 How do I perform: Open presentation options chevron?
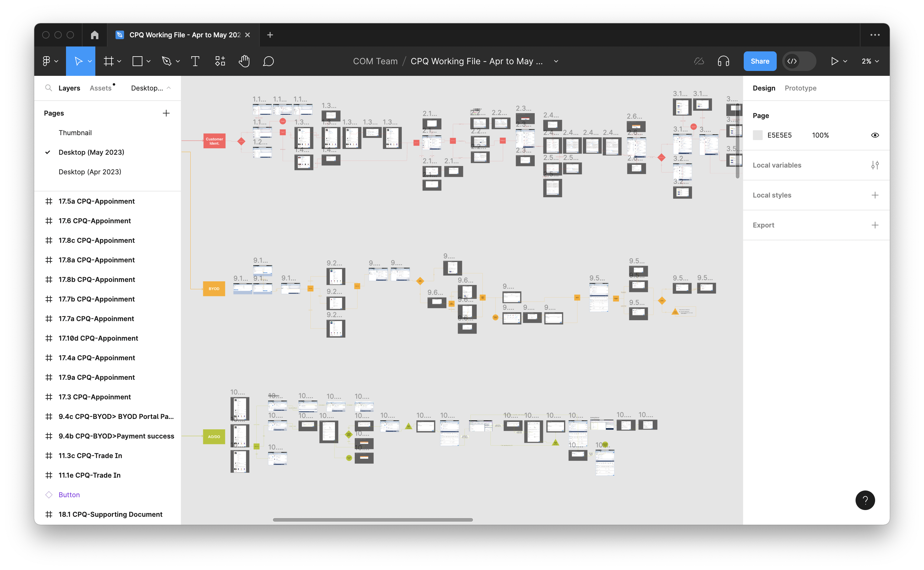pyautogui.click(x=845, y=61)
